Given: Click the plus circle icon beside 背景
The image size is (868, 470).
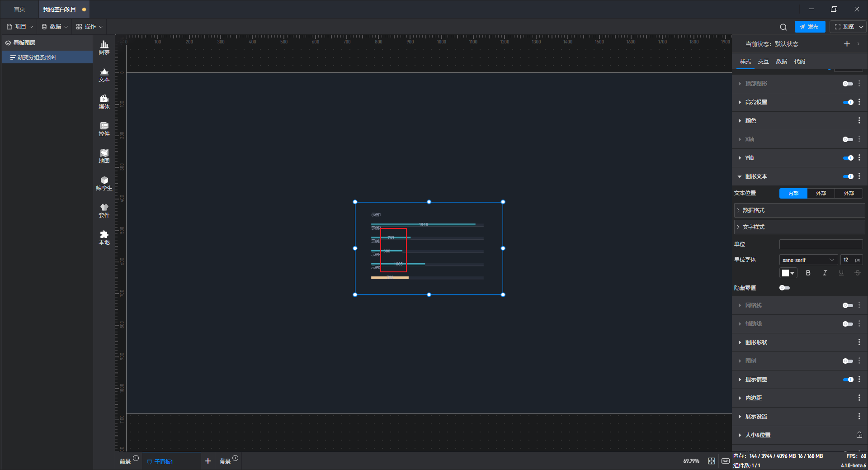Looking at the screenshot, I should pyautogui.click(x=236, y=458).
